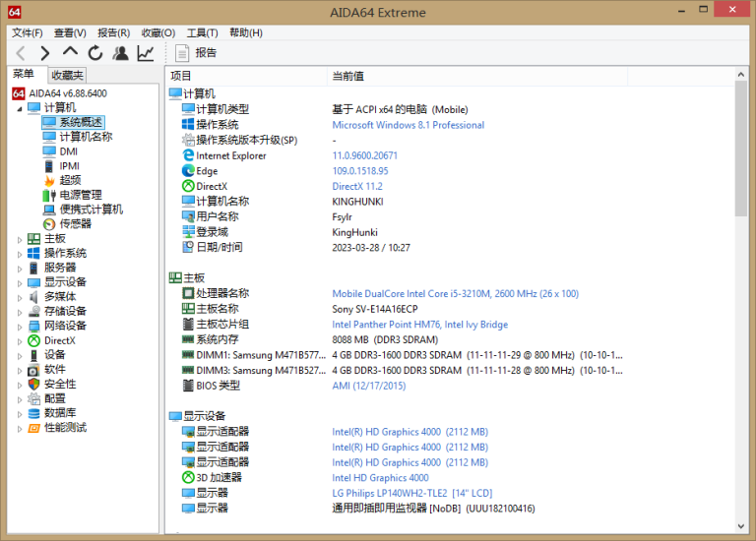Click the 软件 icon in the tree
This screenshot has height=541, width=756.
(x=33, y=370)
